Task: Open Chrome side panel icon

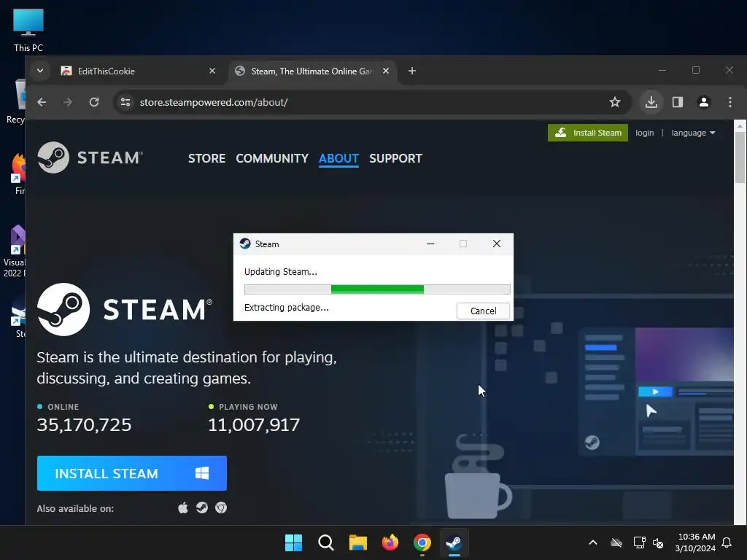Action: click(x=678, y=102)
